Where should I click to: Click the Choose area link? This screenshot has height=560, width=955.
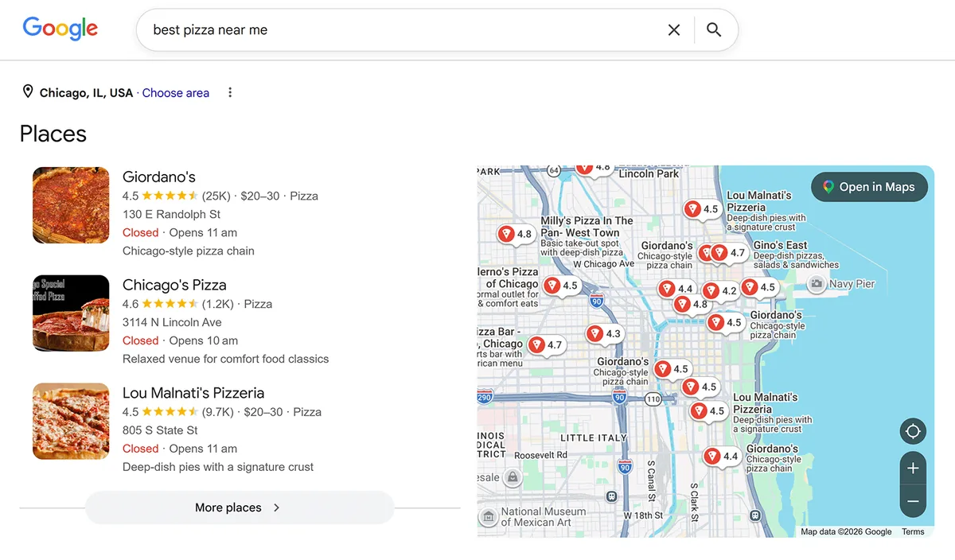tap(176, 93)
